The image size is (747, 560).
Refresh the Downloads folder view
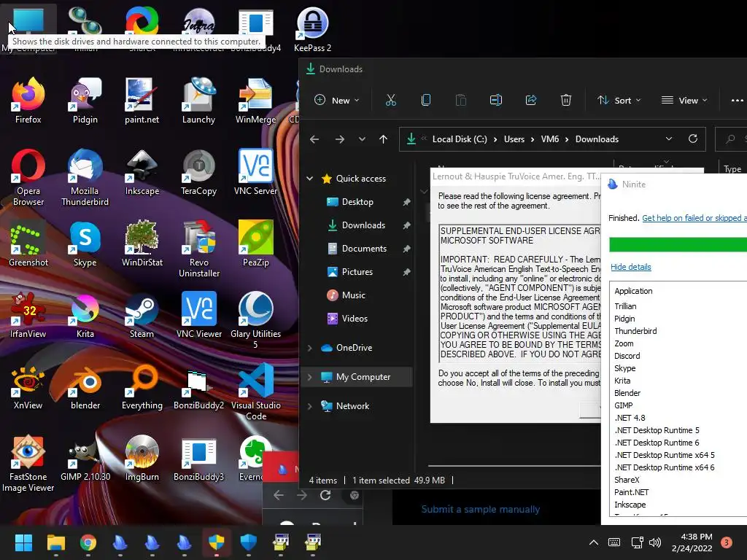pyautogui.click(x=693, y=139)
